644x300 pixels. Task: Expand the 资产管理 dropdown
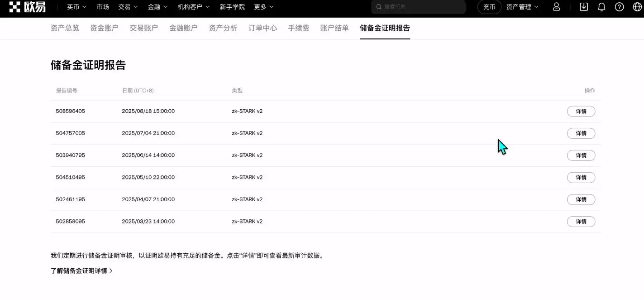pyautogui.click(x=523, y=7)
